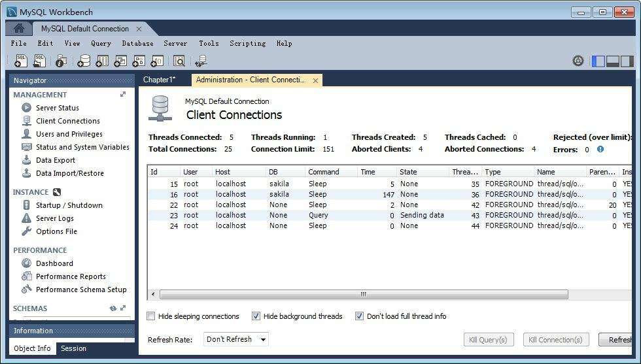The height and width of the screenshot is (364, 641).
Task: Open Options File
Action: pyautogui.click(x=56, y=231)
